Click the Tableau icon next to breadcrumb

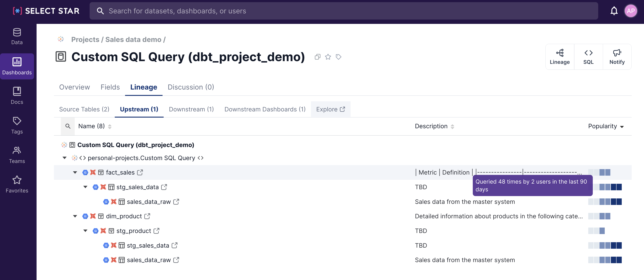[x=61, y=39]
